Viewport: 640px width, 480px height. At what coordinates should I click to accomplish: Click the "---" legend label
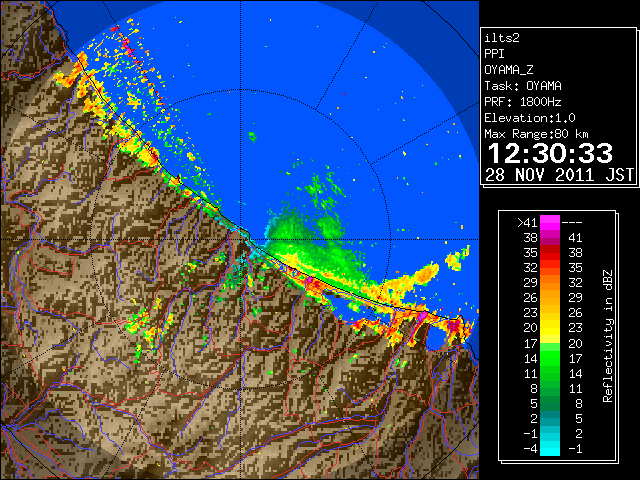coord(572,223)
